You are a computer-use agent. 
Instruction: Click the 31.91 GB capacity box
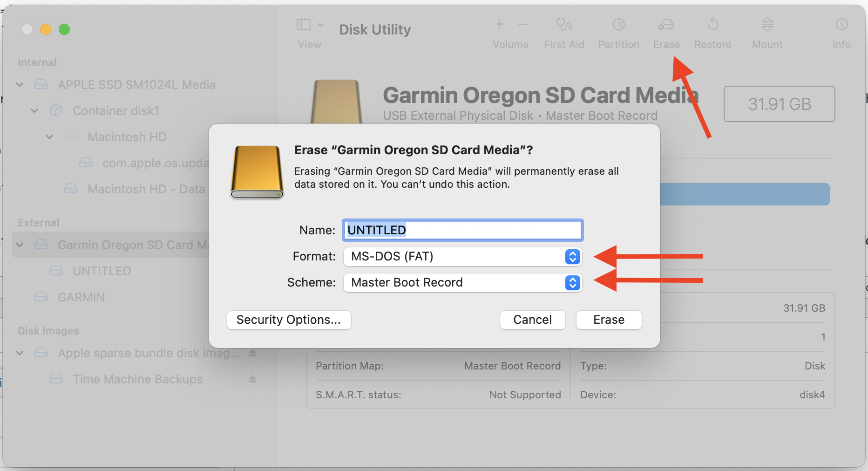[779, 104]
